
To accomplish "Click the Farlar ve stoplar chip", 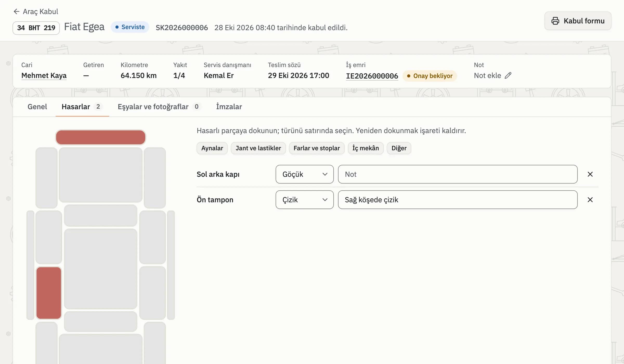I will coord(317,148).
